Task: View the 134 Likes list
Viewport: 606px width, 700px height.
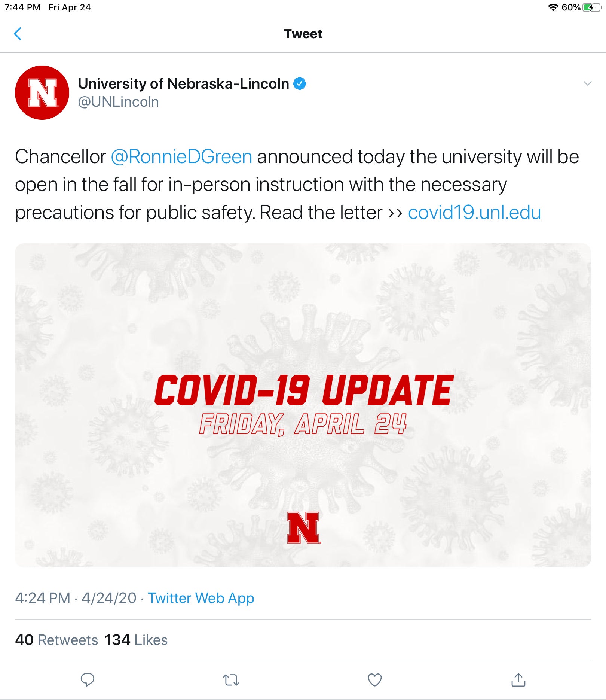Action: 136,640
